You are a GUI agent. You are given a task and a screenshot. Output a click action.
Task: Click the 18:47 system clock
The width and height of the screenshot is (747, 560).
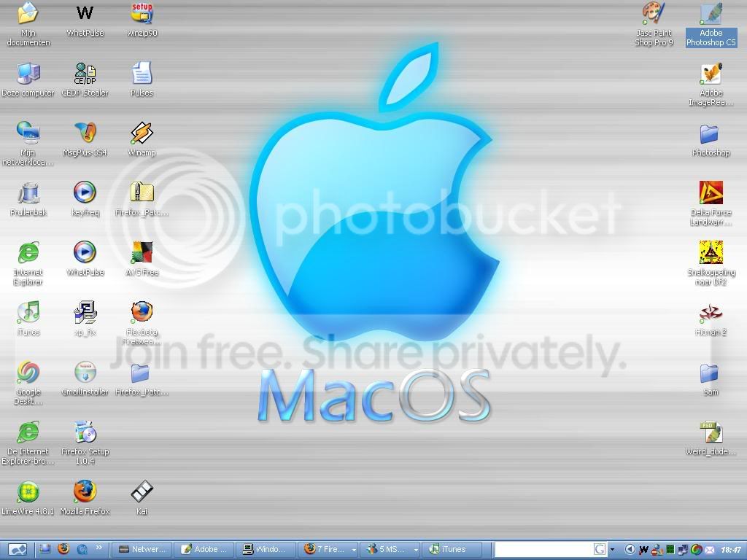(x=731, y=550)
